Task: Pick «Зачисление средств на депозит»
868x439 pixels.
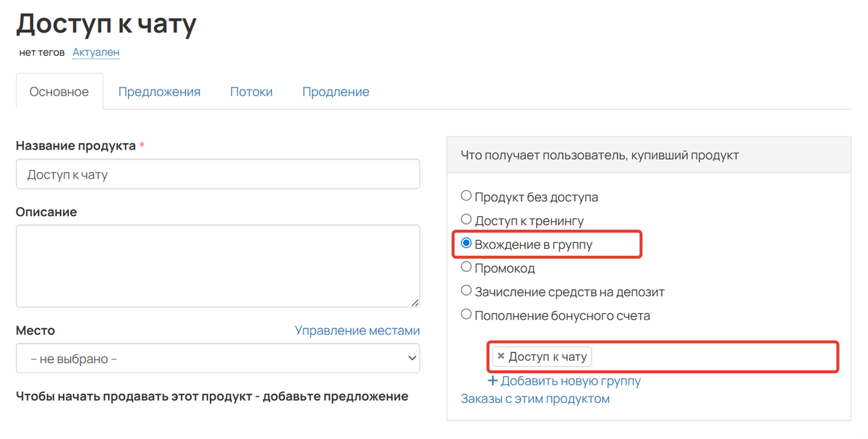Action: pos(466,291)
